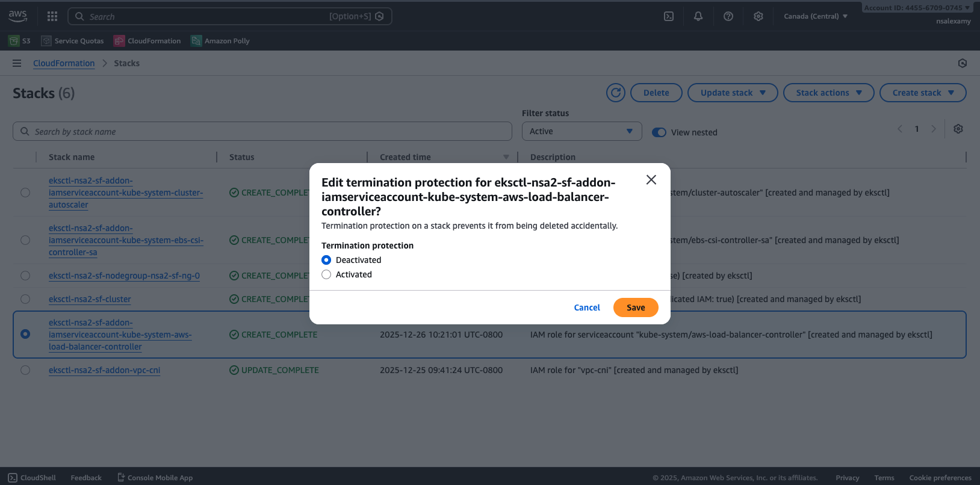Toggle the View nested switch
This screenshot has width=980, height=485.
(659, 132)
